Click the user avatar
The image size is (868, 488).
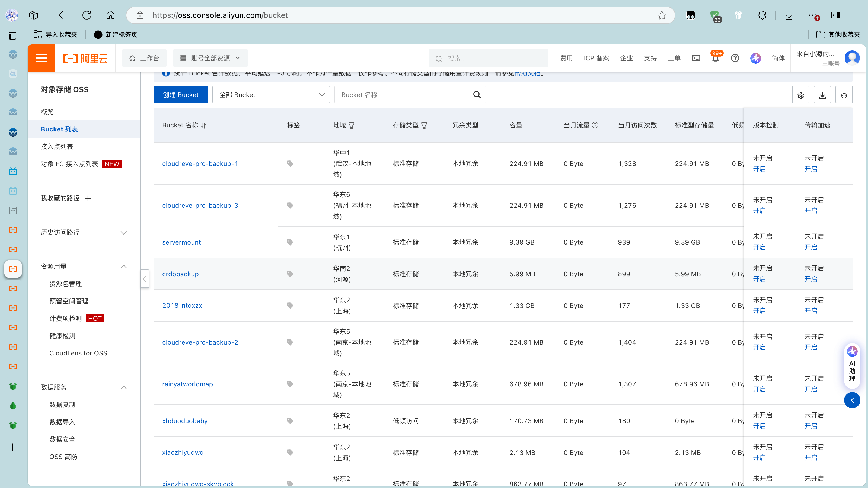pos(852,58)
